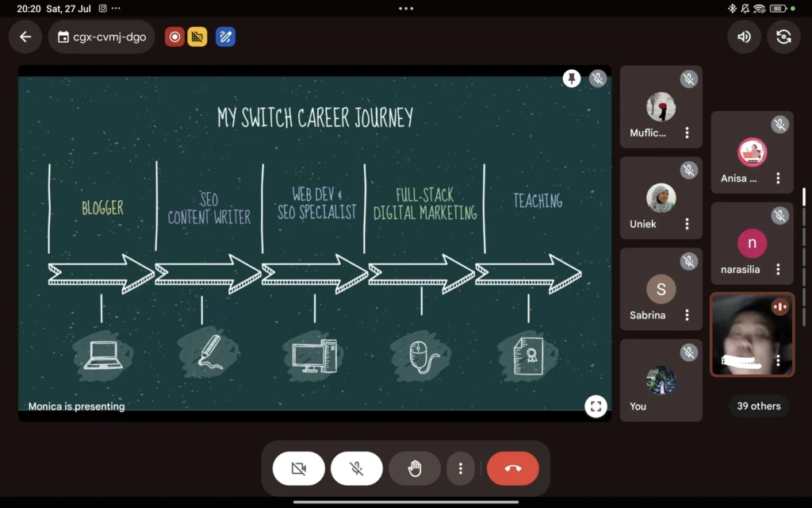
Task: Expand the presentation to fullscreen
Action: (596, 406)
